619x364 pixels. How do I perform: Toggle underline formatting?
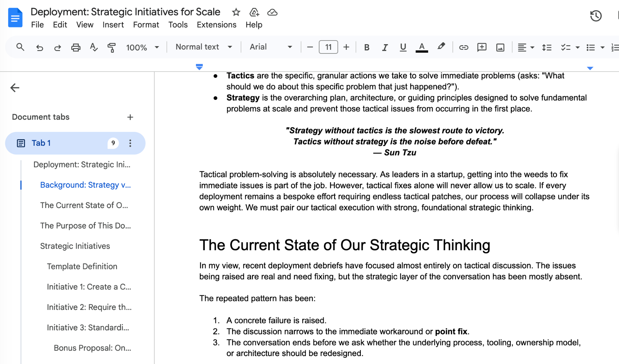[403, 47]
